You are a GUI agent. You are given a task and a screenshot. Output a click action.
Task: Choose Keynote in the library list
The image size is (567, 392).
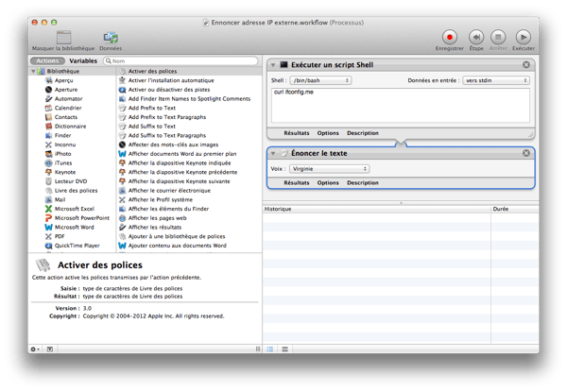pyautogui.click(x=64, y=172)
